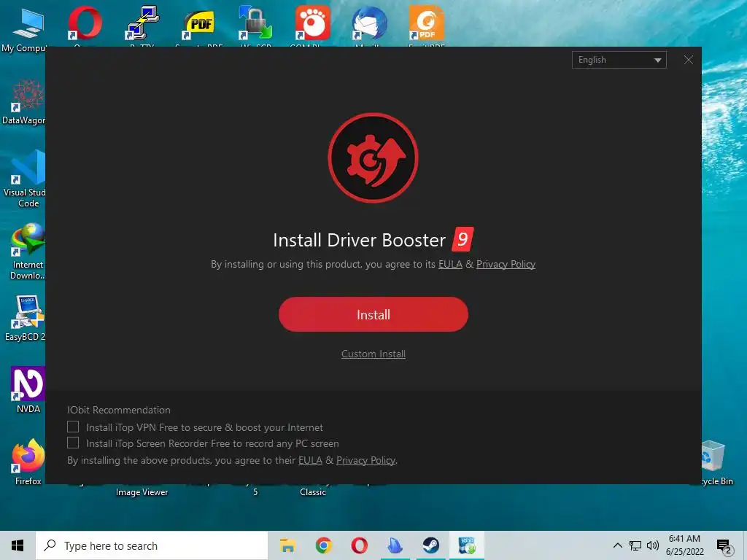747x560 pixels.
Task: Enable Install iTop VPN Free checkbox
Action: click(73, 427)
